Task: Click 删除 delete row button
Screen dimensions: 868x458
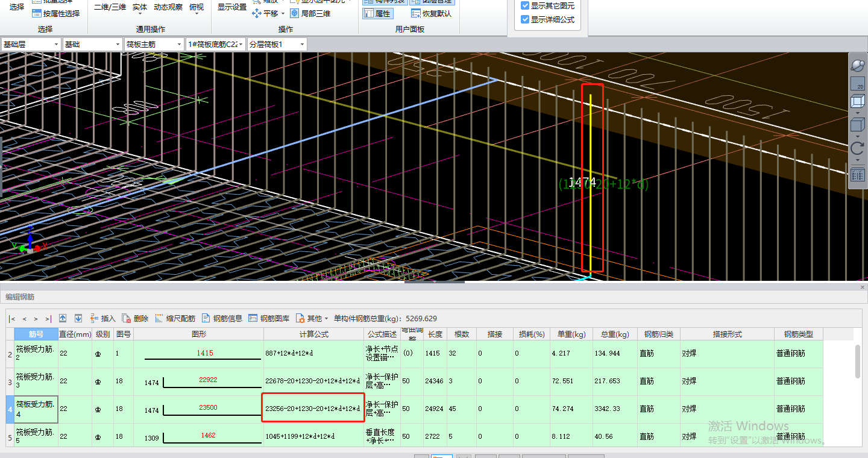Action: click(135, 318)
